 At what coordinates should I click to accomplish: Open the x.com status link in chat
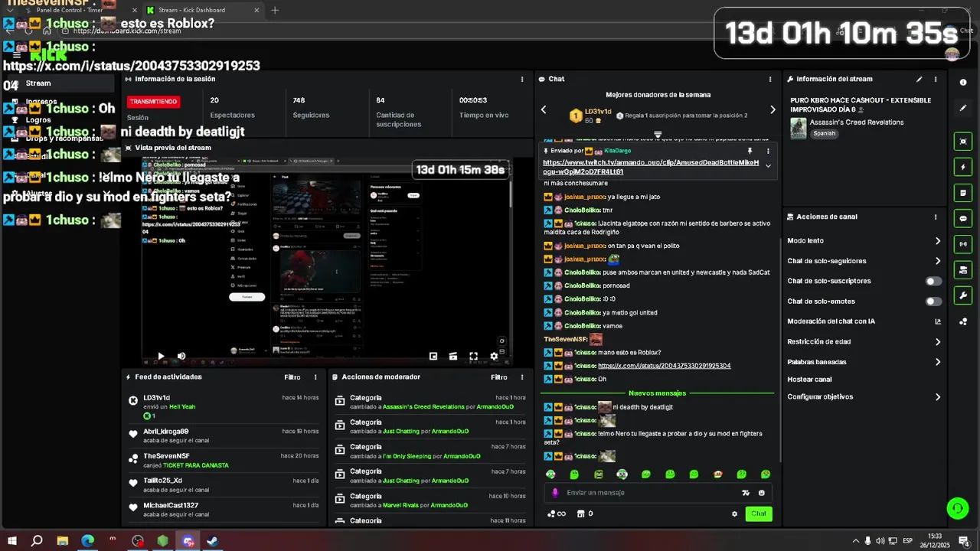tap(664, 366)
